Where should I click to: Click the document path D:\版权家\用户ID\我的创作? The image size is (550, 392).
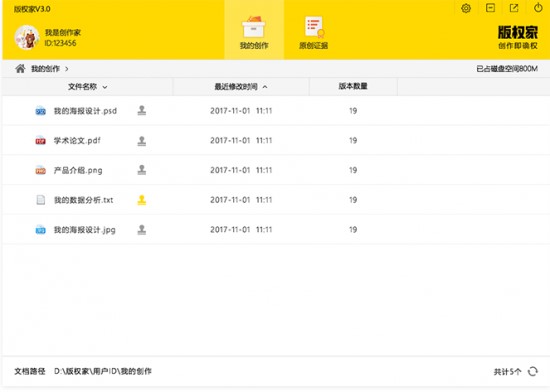[103, 371]
